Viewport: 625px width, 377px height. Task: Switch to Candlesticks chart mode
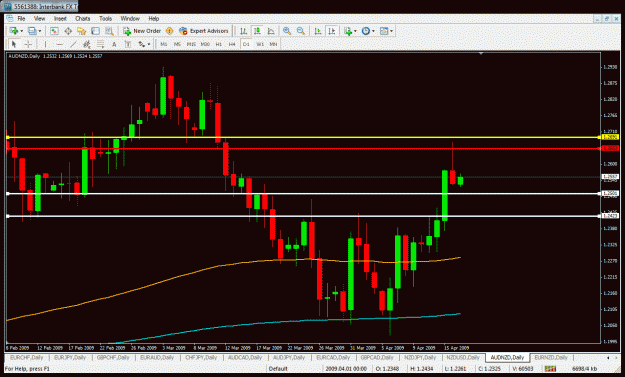(x=257, y=31)
